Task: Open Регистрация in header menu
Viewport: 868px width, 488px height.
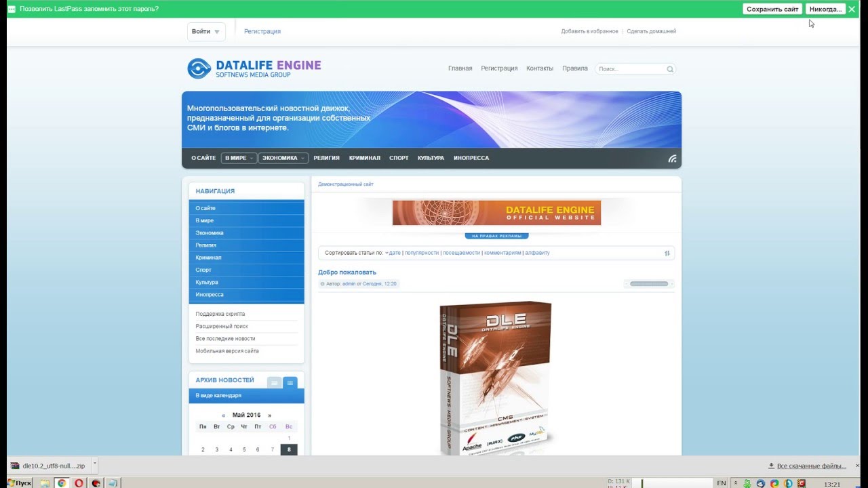Action: tap(499, 68)
